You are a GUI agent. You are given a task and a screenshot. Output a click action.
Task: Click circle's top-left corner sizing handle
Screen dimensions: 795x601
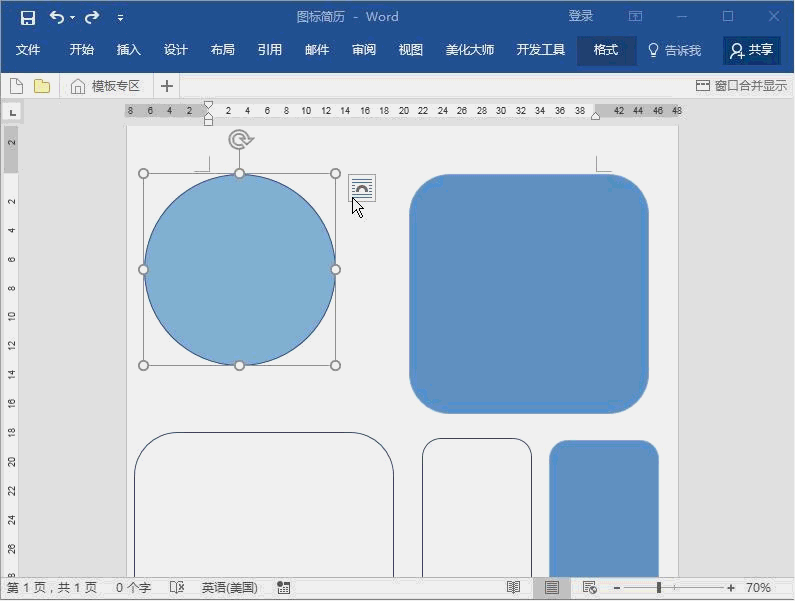coord(143,173)
